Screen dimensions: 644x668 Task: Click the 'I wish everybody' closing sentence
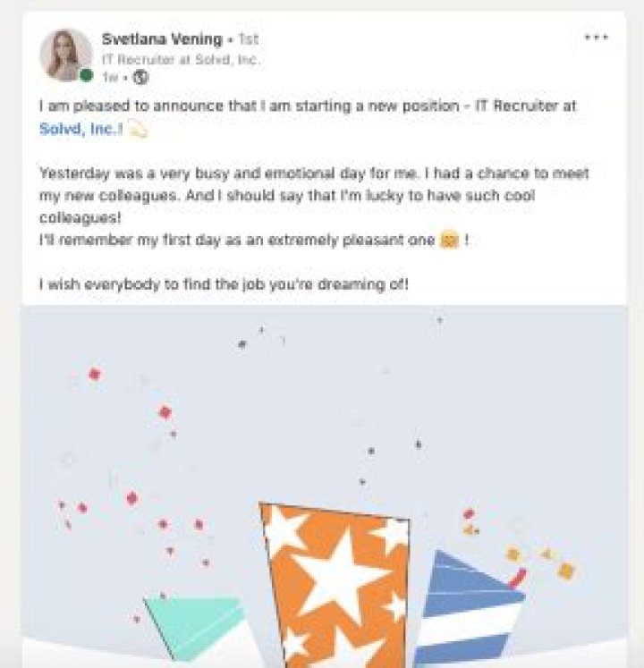click(224, 285)
